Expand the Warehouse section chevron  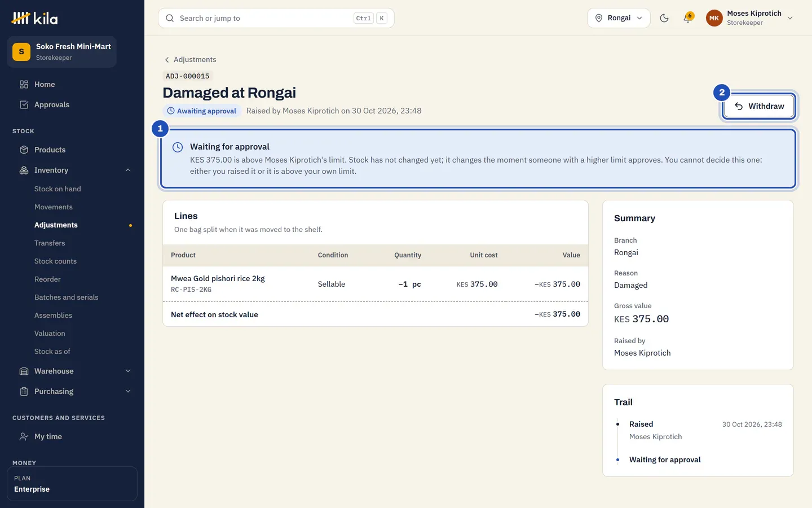[128, 371]
